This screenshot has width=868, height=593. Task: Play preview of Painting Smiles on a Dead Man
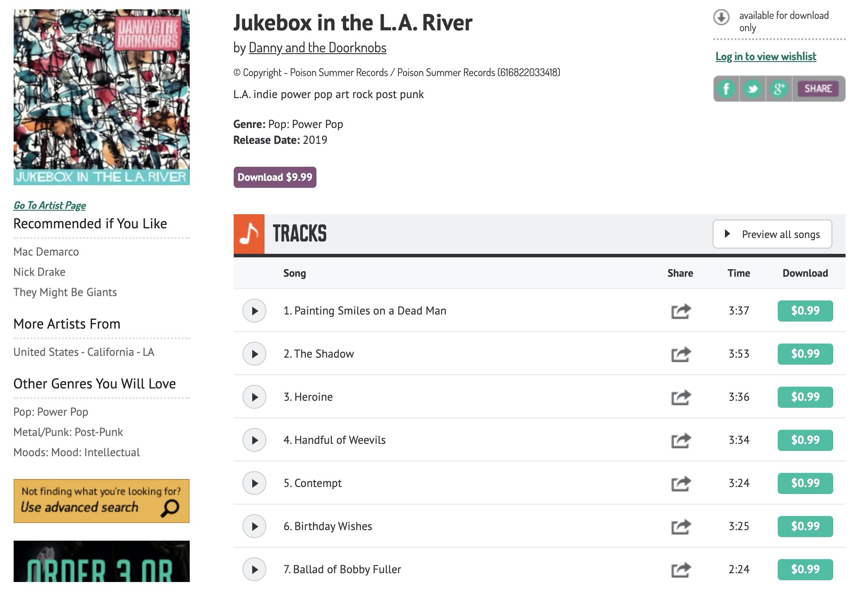click(x=254, y=311)
